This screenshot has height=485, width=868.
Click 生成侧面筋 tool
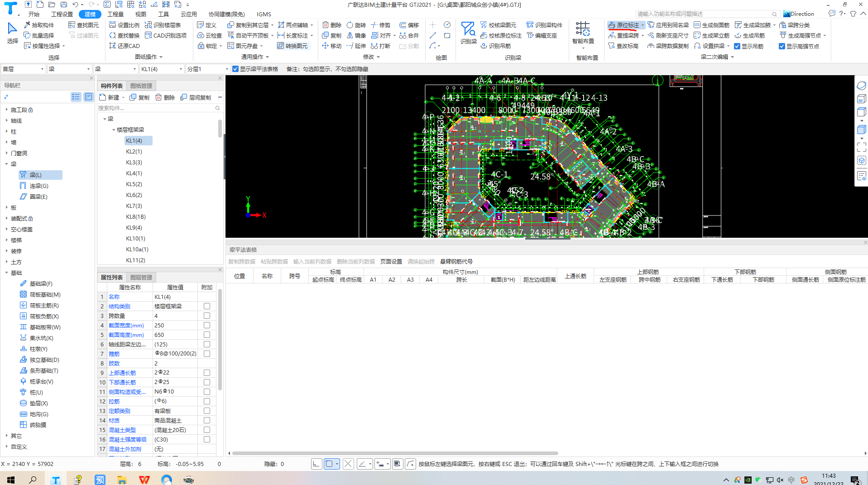(x=711, y=25)
